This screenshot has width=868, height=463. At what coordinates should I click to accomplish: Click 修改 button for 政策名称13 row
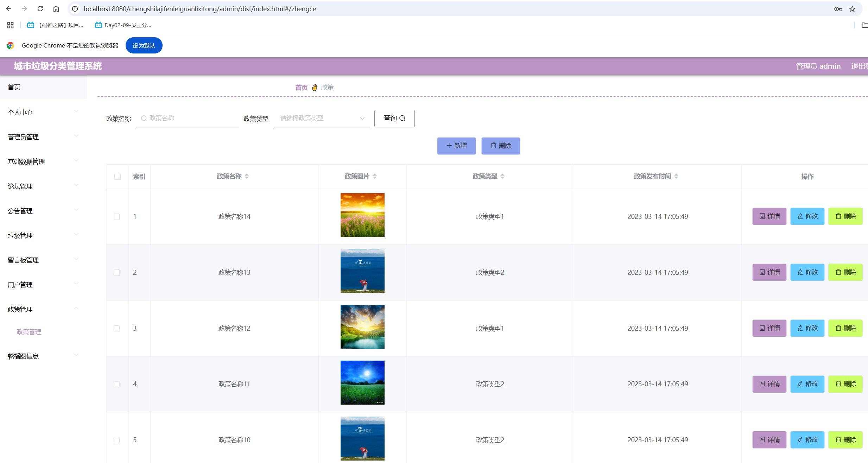click(x=807, y=272)
